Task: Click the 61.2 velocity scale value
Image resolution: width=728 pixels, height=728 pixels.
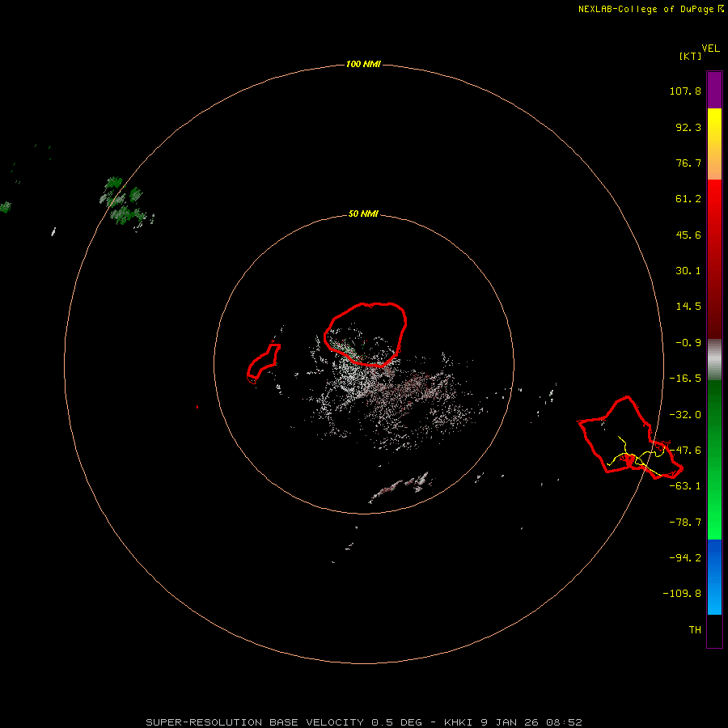Action: (688, 199)
